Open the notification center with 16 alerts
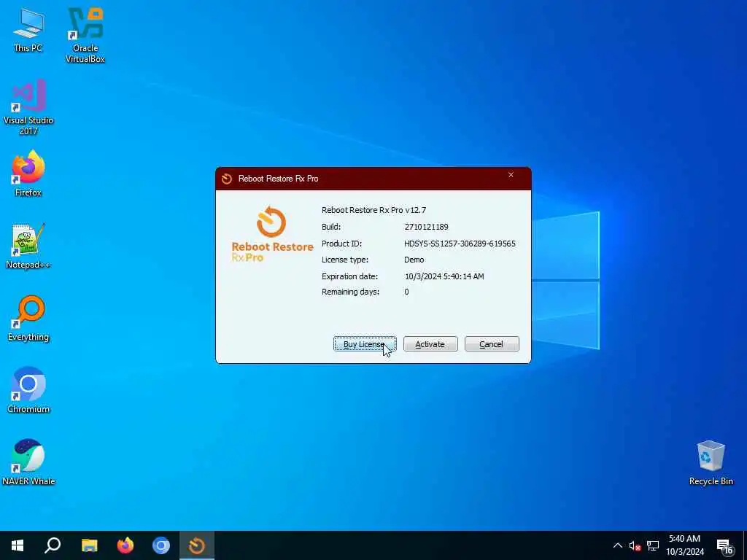Image resolution: width=747 pixels, height=560 pixels. [725, 546]
